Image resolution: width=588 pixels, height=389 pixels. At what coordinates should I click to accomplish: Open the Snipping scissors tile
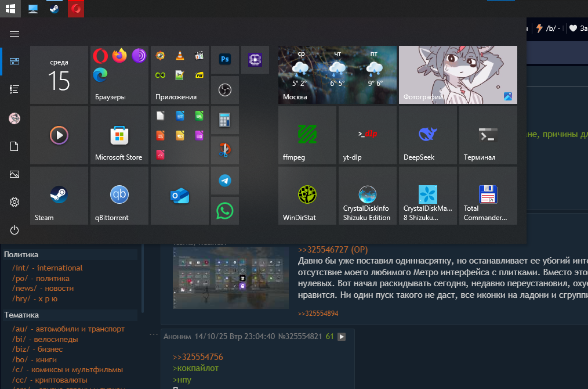tap(225, 150)
